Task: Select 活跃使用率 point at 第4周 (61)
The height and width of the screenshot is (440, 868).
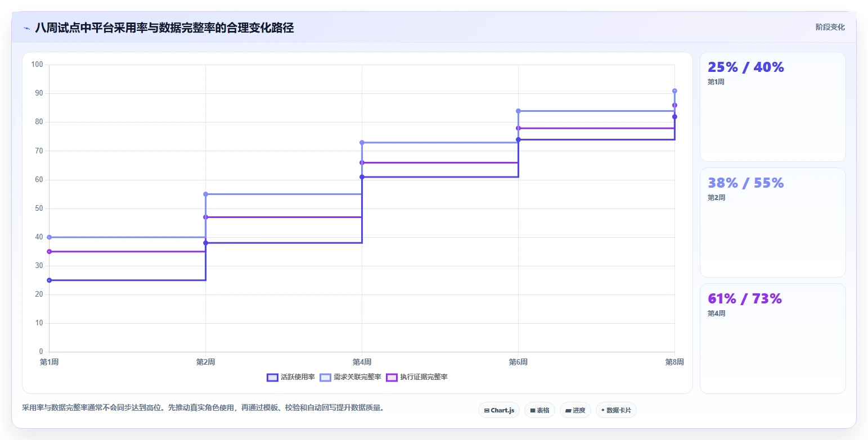Action: pos(362,177)
